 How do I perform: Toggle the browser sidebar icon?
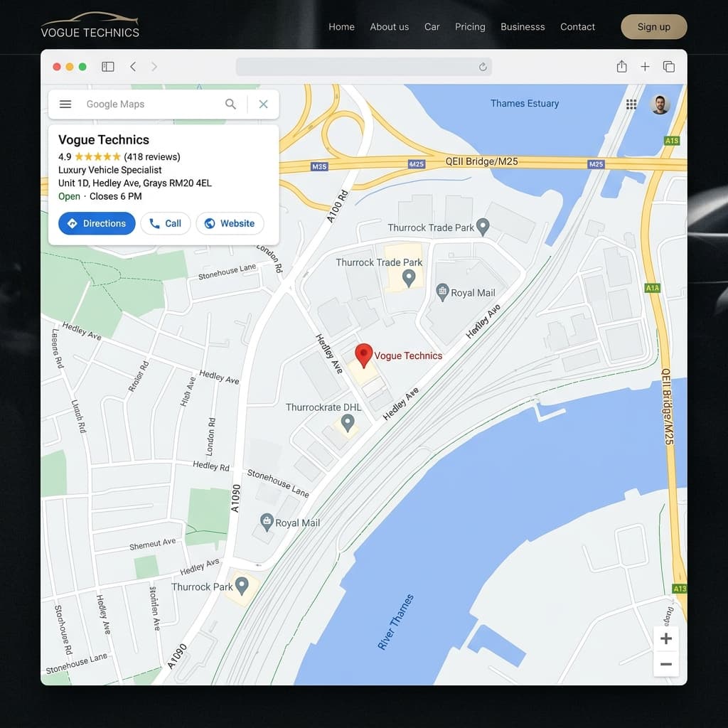pyautogui.click(x=108, y=67)
